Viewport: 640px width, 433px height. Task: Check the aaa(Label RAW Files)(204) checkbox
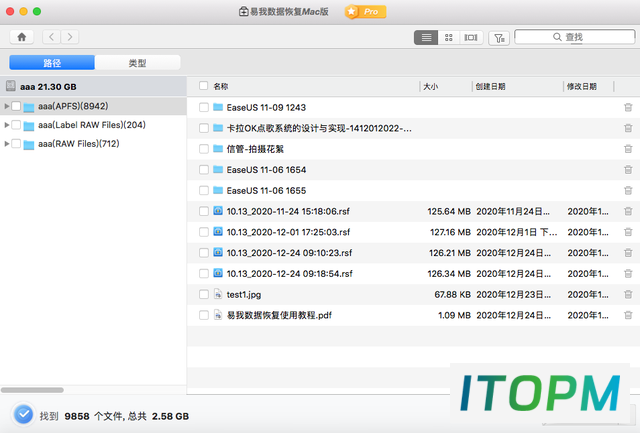point(16,125)
